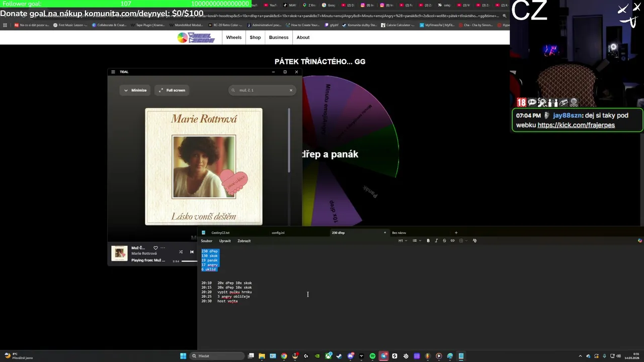Open File Explorer from the taskbar
Image resolution: width=644 pixels, height=362 pixels.
point(262,356)
